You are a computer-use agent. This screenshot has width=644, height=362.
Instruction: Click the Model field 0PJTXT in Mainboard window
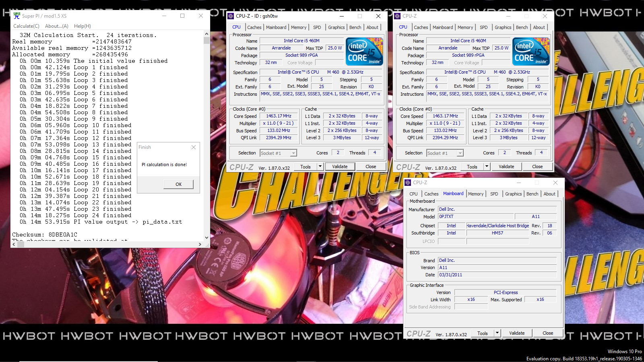point(476,216)
